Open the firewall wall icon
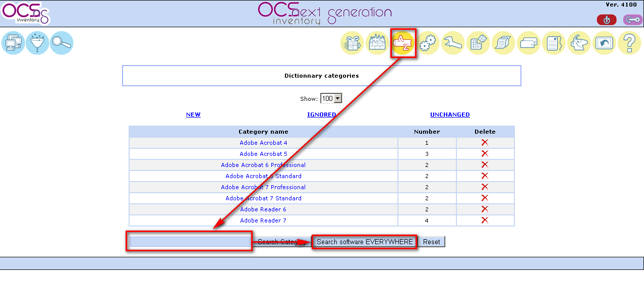This screenshot has height=281, width=644. [378, 43]
